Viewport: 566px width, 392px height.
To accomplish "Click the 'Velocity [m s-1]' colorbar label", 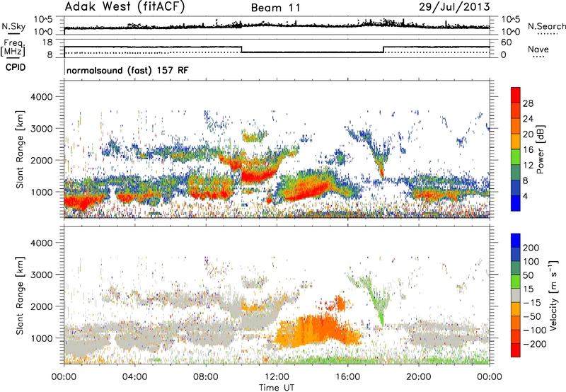I will pos(553,295).
